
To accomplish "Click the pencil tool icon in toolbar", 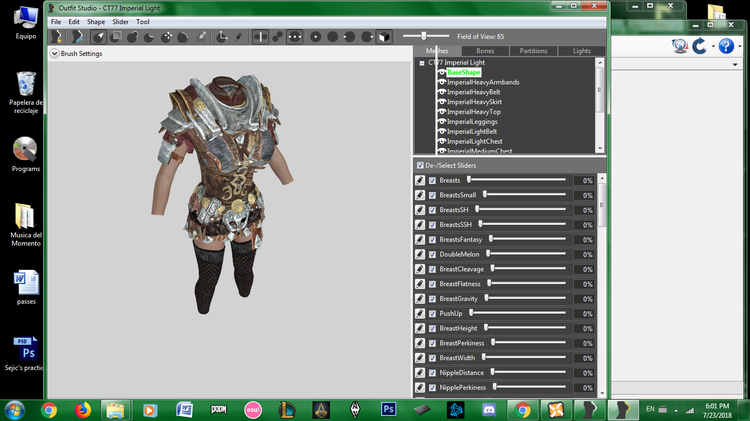I will [x=239, y=37].
